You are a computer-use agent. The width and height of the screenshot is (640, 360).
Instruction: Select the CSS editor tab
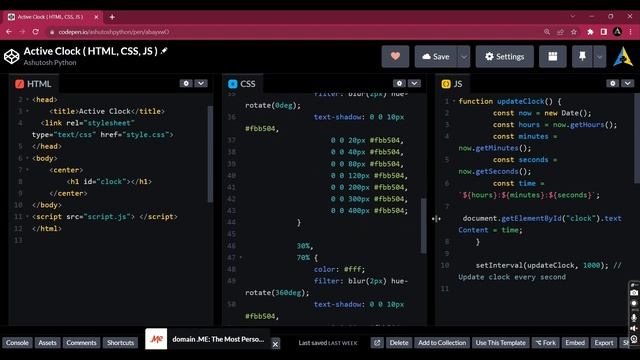[242, 84]
